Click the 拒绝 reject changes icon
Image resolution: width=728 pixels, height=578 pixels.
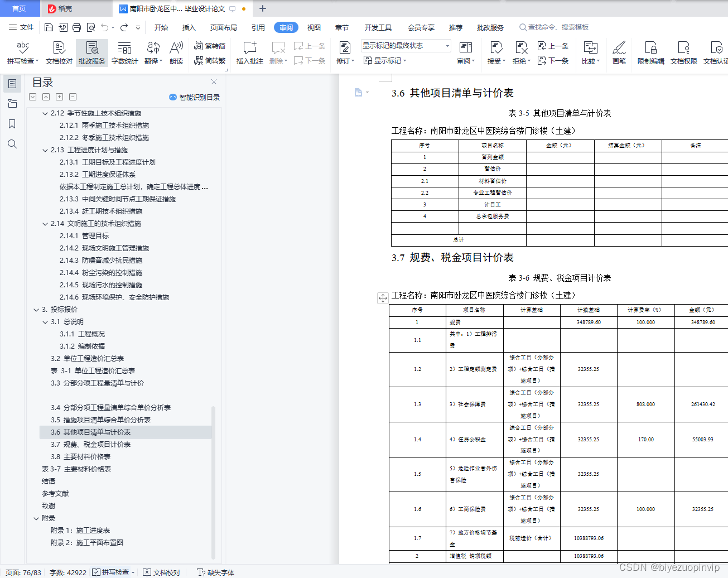522,47
